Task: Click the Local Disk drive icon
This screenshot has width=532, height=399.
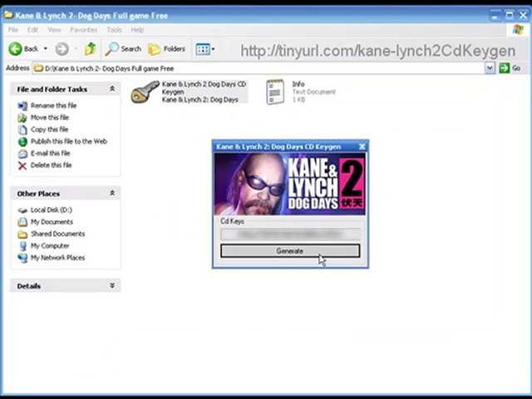Action: pyautogui.click(x=22, y=210)
